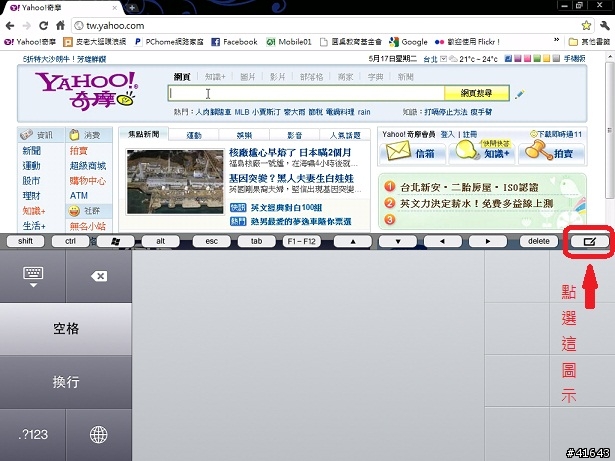Open a new tab with plus button
Viewport: 615px width, 461px height.
click(x=132, y=7)
